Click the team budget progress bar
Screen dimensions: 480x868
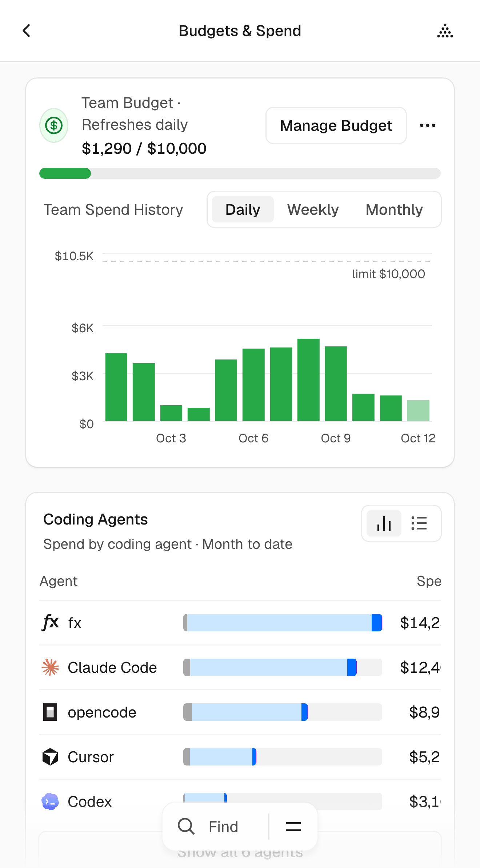[x=240, y=173]
